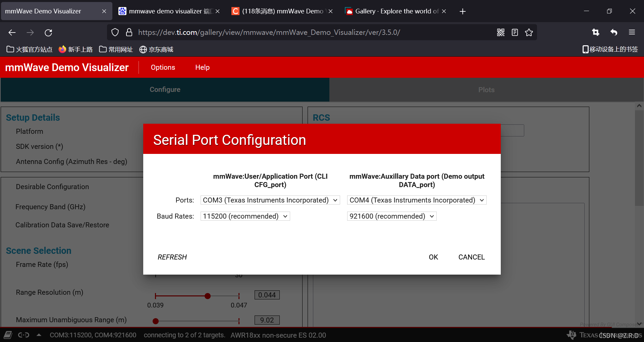This screenshot has height=342, width=644.
Task: Click the mmWave Demo Visualizer title
Action: tap(67, 67)
